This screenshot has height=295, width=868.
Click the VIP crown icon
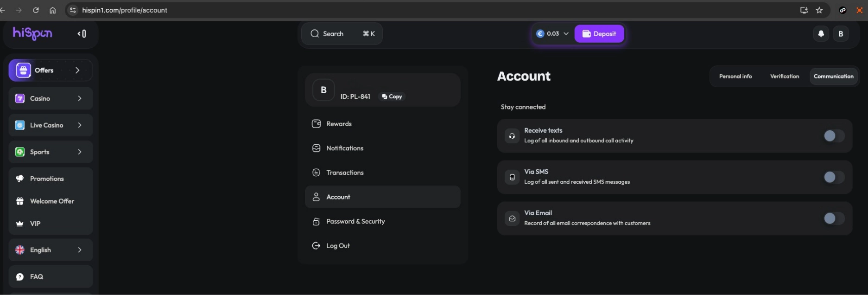[x=20, y=224]
